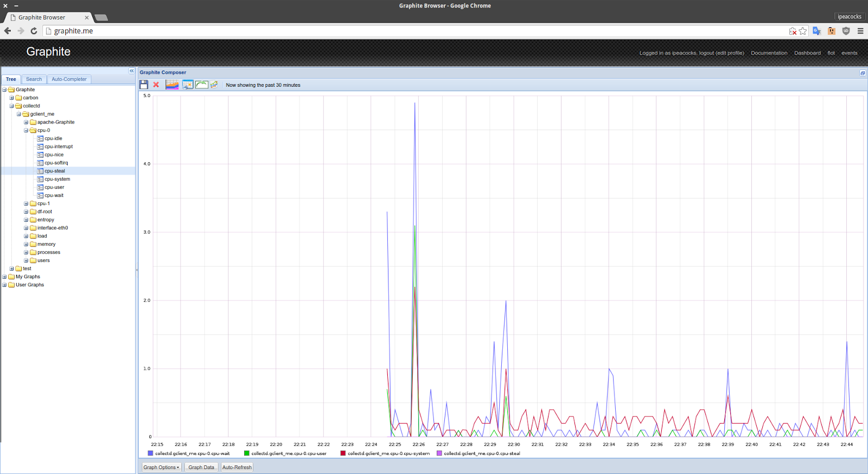The width and height of the screenshot is (868, 474).
Task: Expand the df-root folder
Action: pos(26,212)
